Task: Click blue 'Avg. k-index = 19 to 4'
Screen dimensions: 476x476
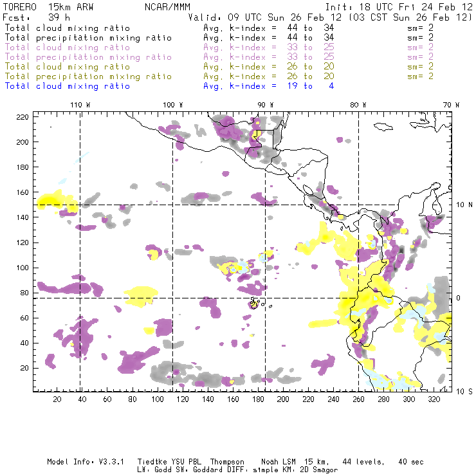Action: [x=269, y=86]
